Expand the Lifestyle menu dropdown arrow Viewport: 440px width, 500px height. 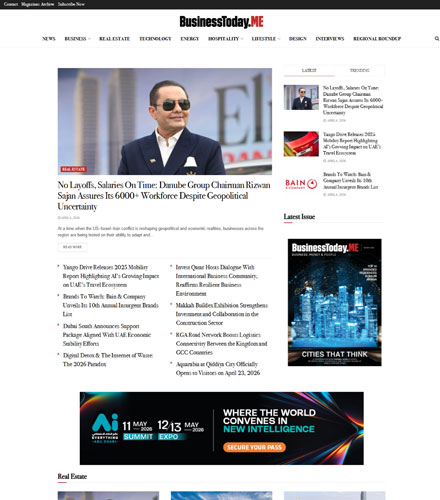(x=279, y=39)
